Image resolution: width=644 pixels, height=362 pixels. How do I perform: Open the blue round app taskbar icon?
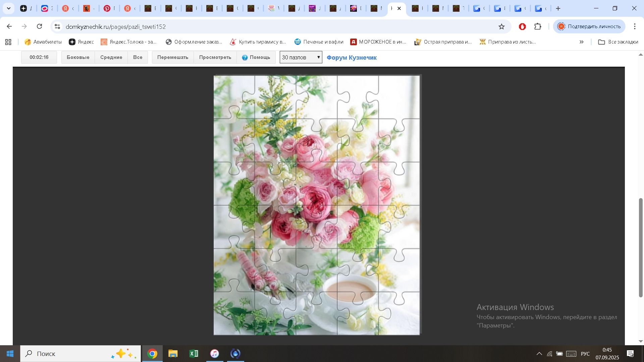point(235,354)
